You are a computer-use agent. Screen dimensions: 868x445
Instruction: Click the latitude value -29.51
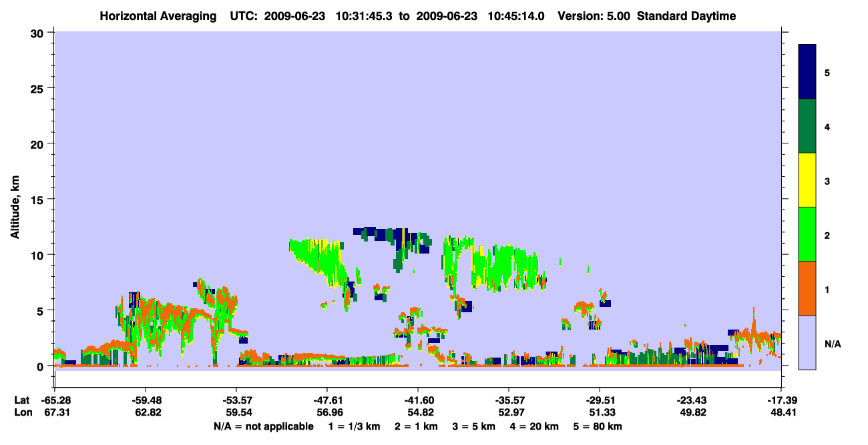[600, 400]
